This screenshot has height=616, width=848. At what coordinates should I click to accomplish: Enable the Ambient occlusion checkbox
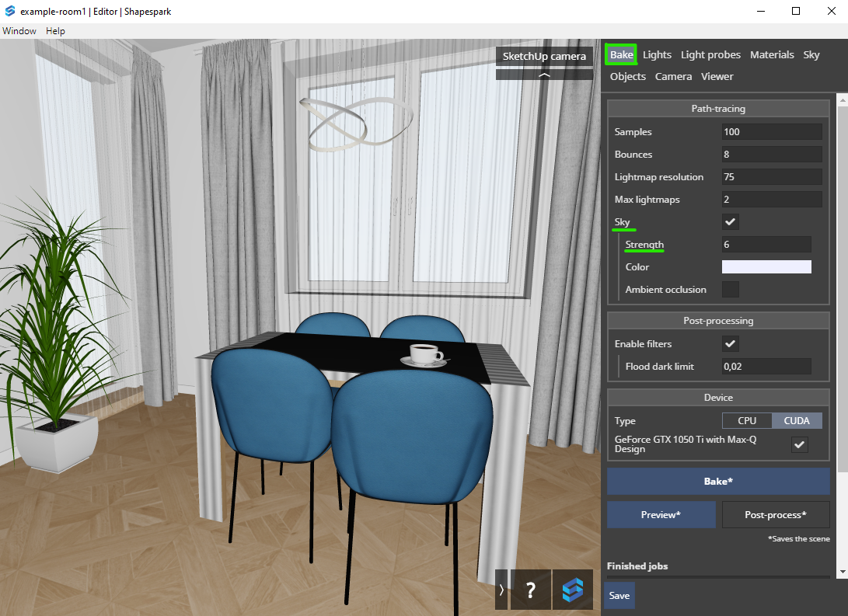click(731, 290)
